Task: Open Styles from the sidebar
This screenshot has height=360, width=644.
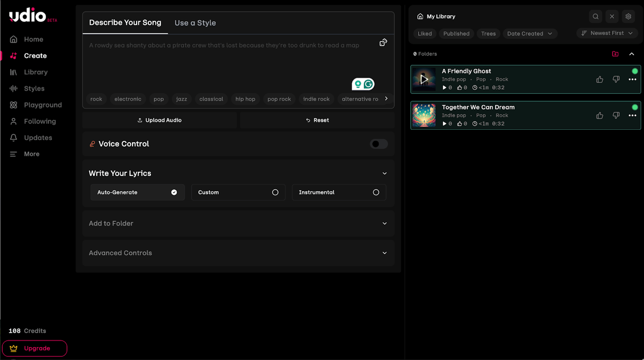Action: point(34,88)
